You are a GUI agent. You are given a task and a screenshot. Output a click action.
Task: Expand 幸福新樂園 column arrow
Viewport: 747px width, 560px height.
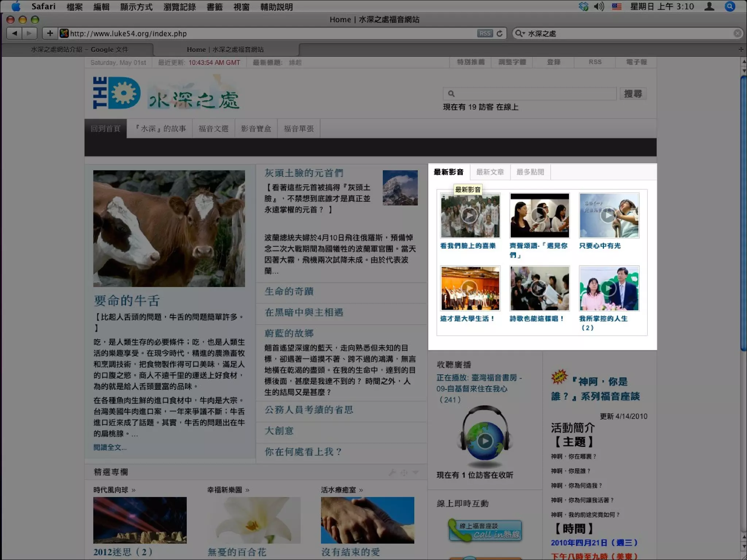pyautogui.click(x=248, y=490)
